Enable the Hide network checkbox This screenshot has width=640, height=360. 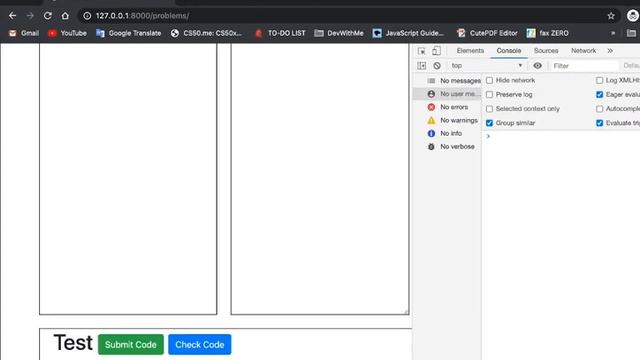[x=489, y=80]
